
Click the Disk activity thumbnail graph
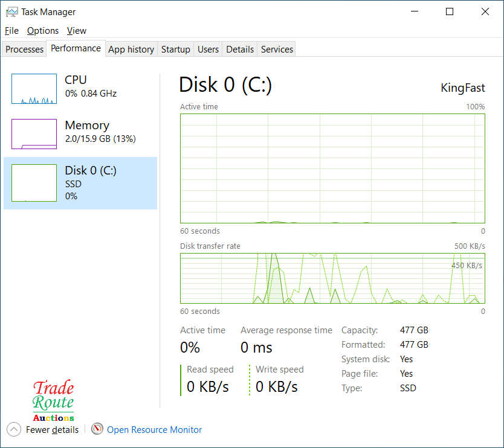point(33,183)
